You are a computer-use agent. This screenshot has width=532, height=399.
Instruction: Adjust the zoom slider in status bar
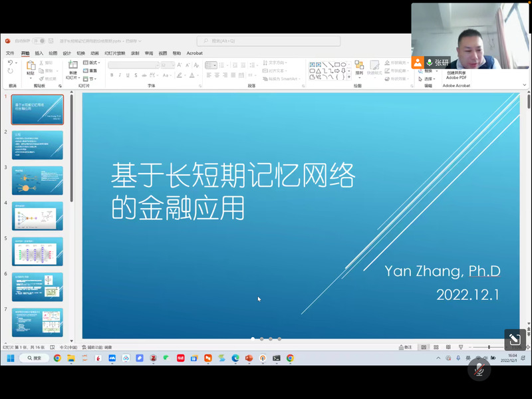pyautogui.click(x=489, y=347)
